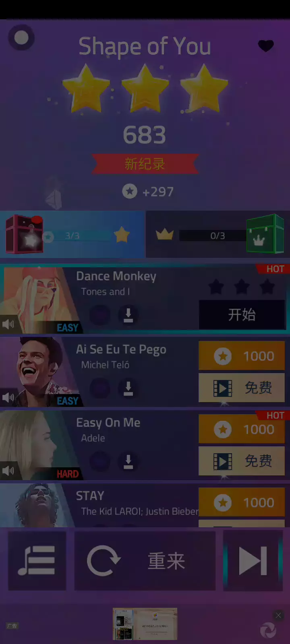Mute the Easy On Me preview speaker
The height and width of the screenshot is (644, 290).
click(x=8, y=471)
